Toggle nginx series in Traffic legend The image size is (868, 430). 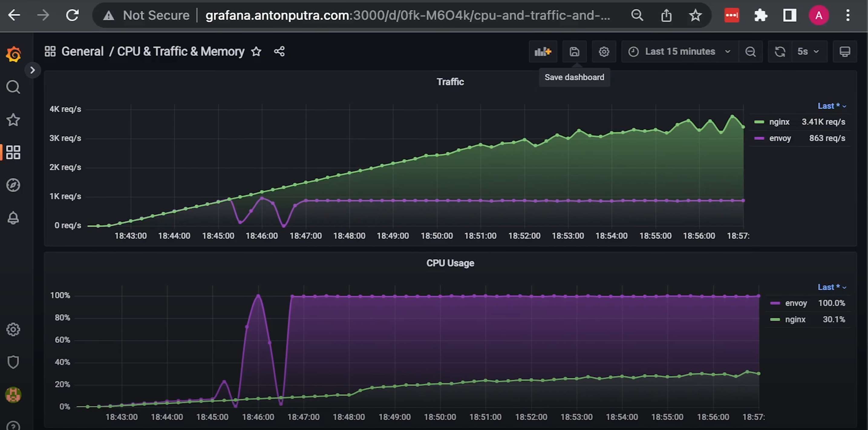point(779,122)
